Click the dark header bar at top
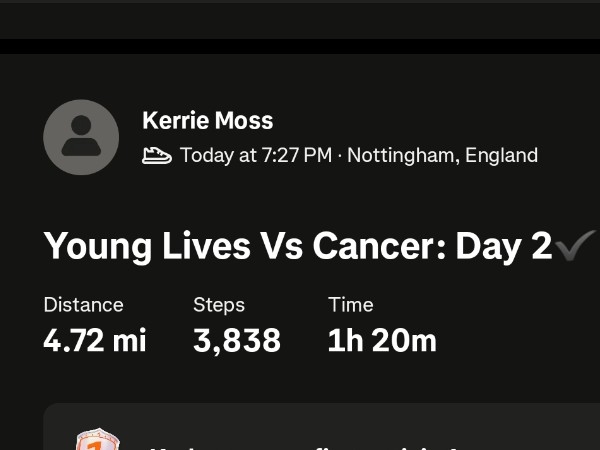The width and height of the screenshot is (600, 450). (300, 21)
